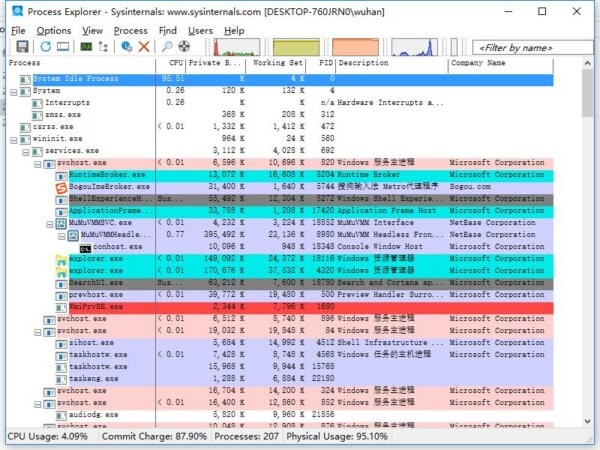The image size is (600, 450).
Task: Sort by the CPU column header
Action: coord(171,63)
